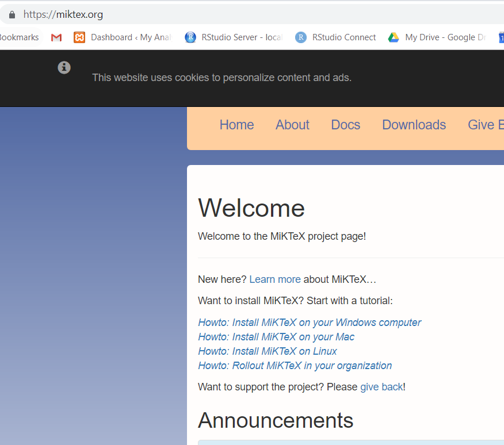Go to the Downloads section
This screenshot has width=504, height=445.
click(x=414, y=124)
